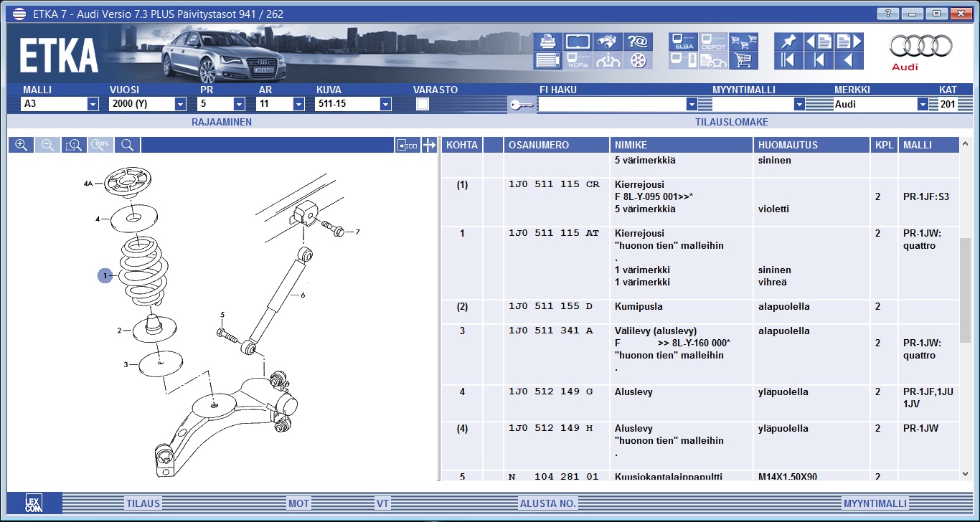Click the single shopping cart icon
This screenshot has width=980, height=522.
coord(743,60)
